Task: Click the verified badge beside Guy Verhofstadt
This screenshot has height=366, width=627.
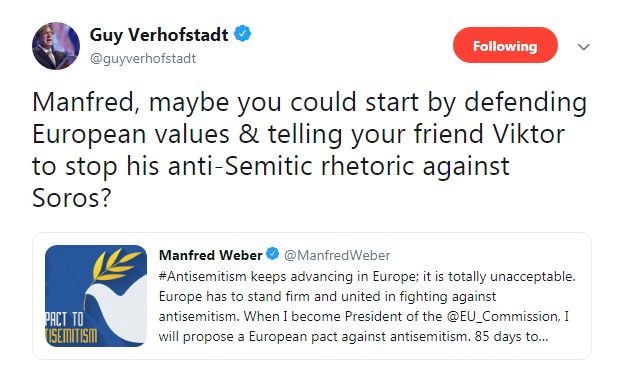Action: pos(242,34)
